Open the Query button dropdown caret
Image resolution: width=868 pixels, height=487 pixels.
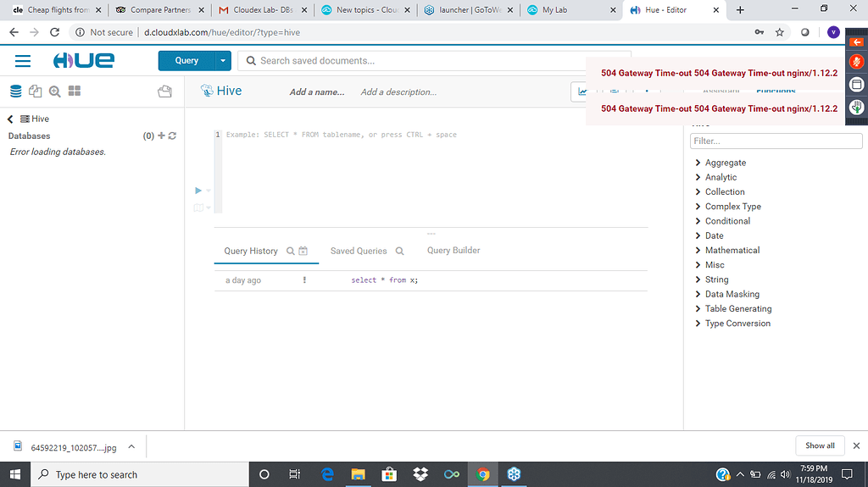[223, 61]
